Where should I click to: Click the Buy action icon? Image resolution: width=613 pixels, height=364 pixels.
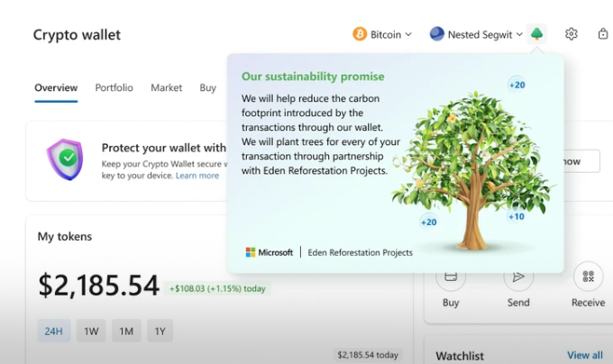[451, 277]
